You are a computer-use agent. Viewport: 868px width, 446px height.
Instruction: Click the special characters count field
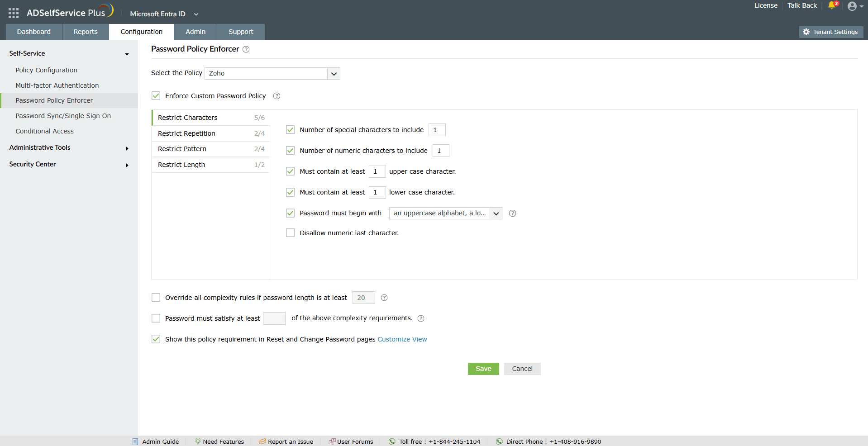coord(437,130)
